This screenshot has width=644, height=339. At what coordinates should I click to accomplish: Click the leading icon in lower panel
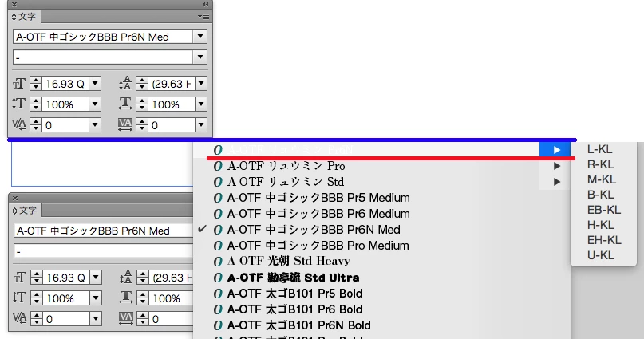pyautogui.click(x=126, y=278)
